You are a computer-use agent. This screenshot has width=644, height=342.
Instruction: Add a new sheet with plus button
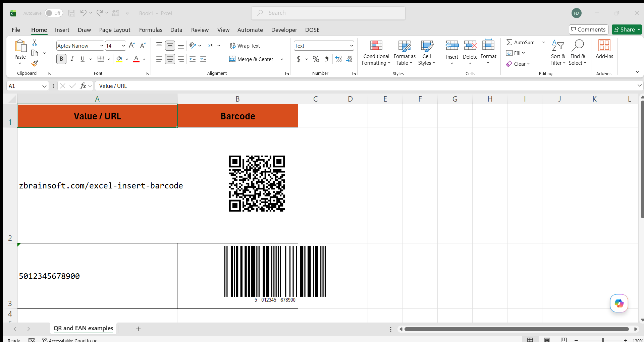pyautogui.click(x=138, y=329)
